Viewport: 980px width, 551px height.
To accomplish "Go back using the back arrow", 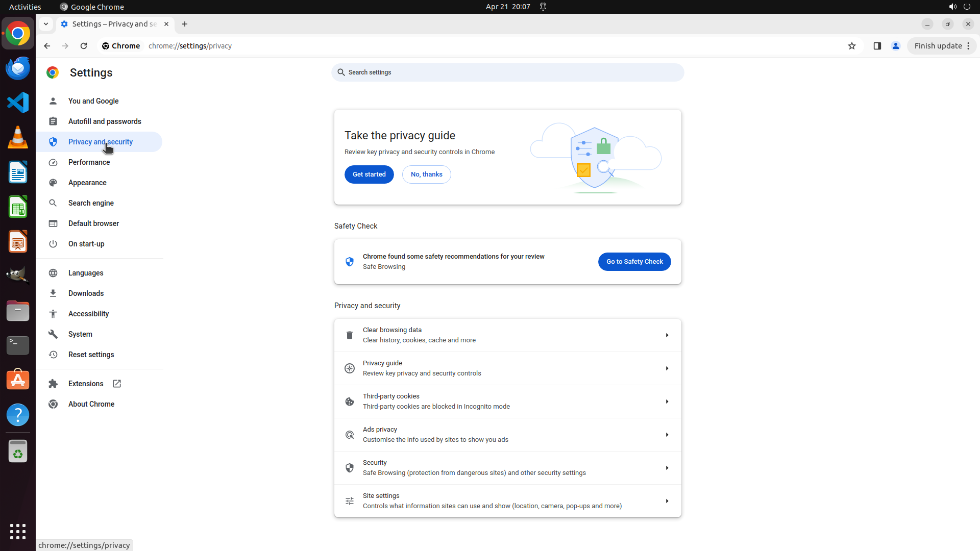I will 47,46.
